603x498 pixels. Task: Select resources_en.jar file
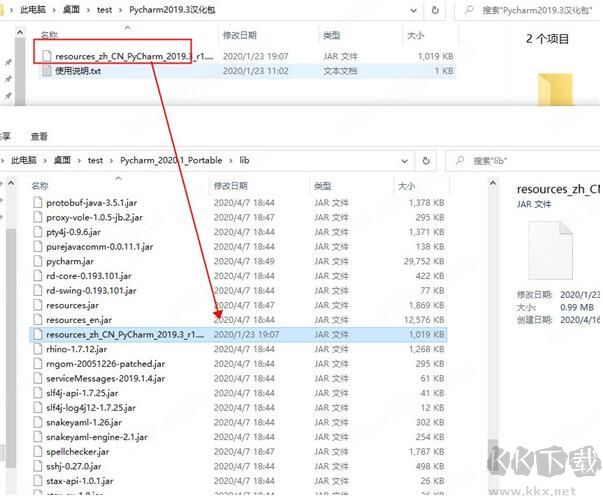pyautogui.click(x=79, y=320)
